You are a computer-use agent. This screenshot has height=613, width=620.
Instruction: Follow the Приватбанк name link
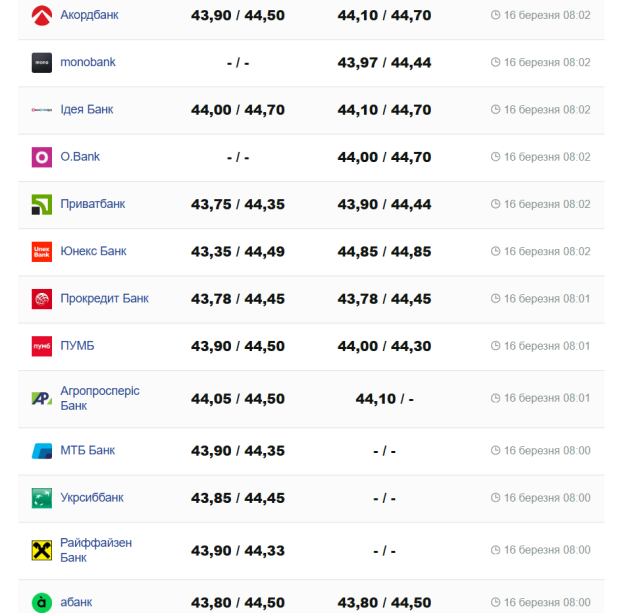92,204
